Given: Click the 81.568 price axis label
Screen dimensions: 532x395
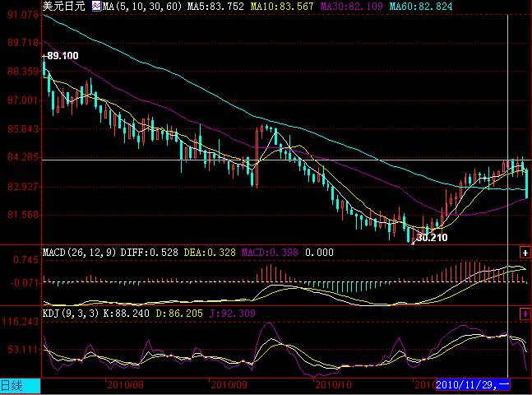Looking at the screenshot, I should 23,215.
